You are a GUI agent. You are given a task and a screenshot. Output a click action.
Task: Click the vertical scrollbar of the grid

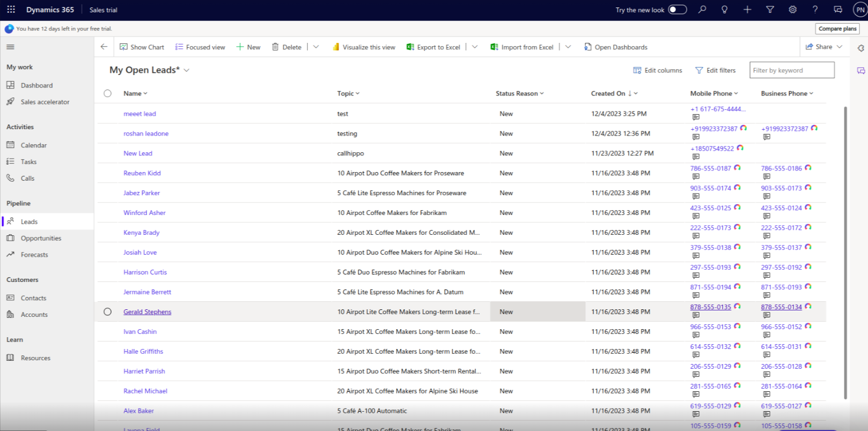coord(845,252)
